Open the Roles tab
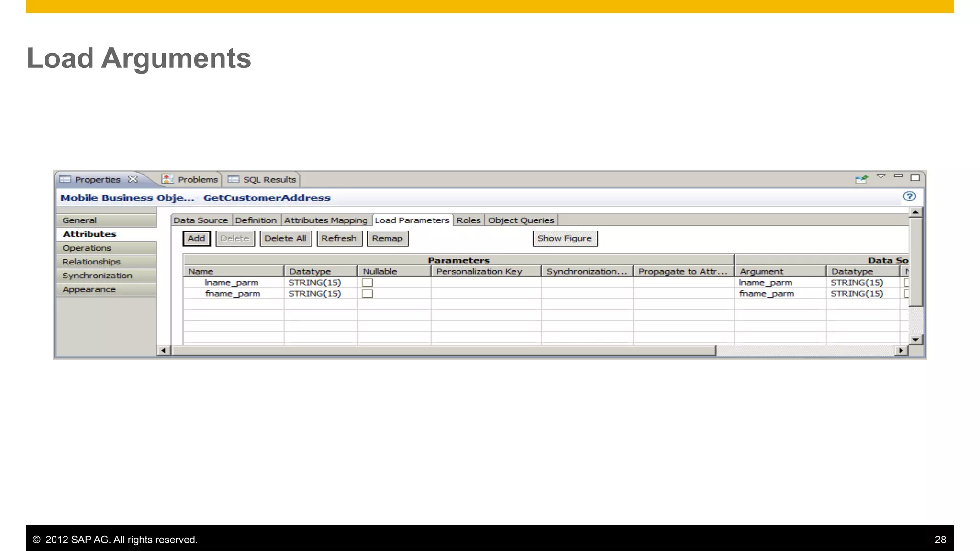Image resolution: width=980 pixels, height=551 pixels. [468, 220]
